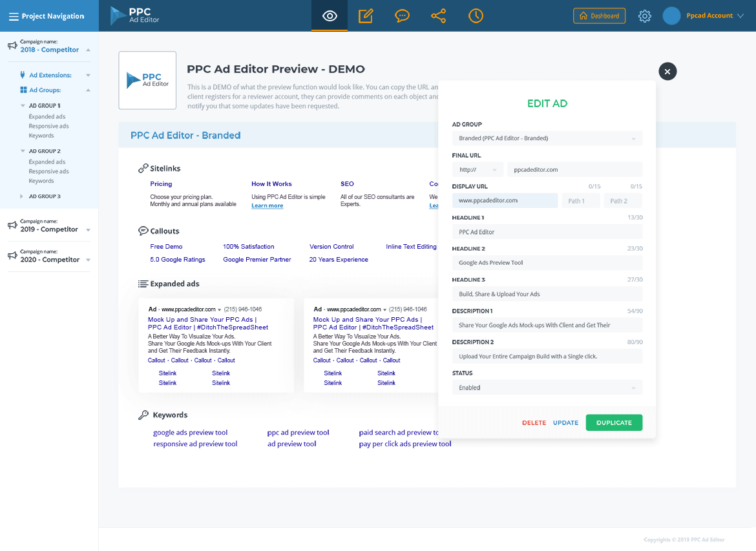Close the Edit Ad panel
756x551 pixels.
click(x=667, y=71)
